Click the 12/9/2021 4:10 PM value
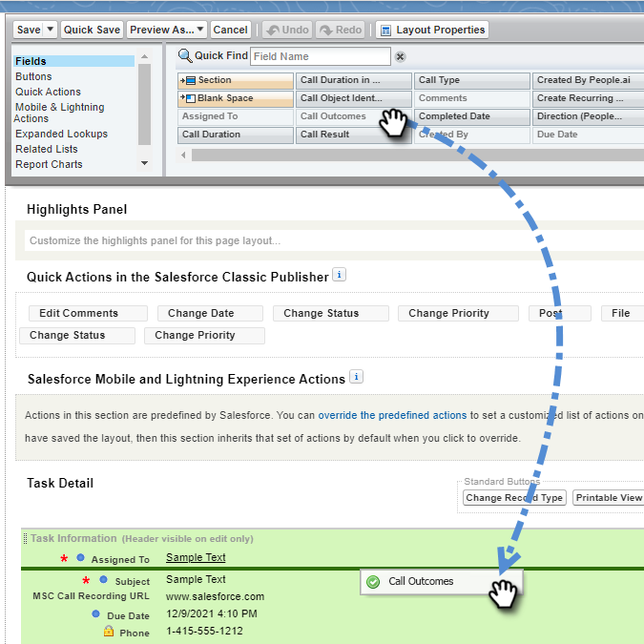The image size is (644, 644). [x=212, y=614]
